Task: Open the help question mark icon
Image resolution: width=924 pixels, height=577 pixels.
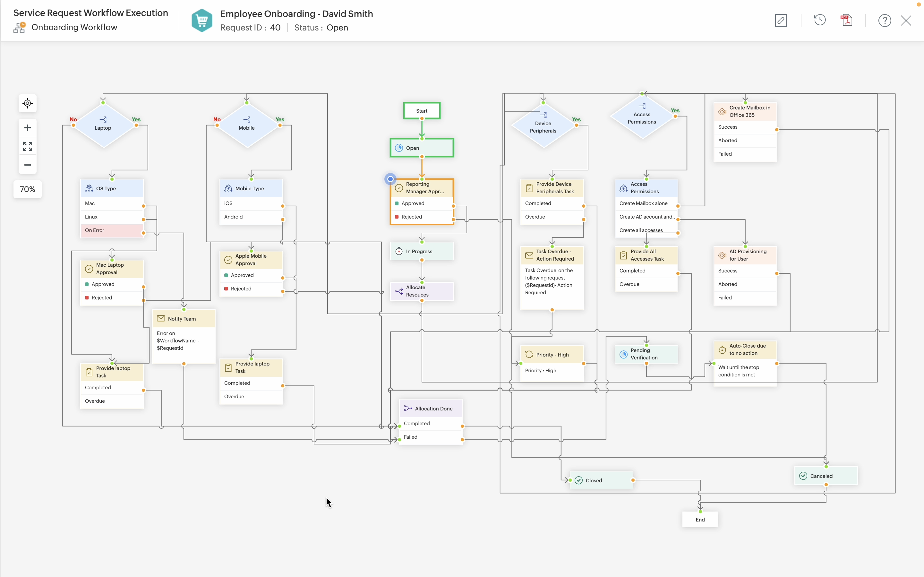Action: click(884, 20)
